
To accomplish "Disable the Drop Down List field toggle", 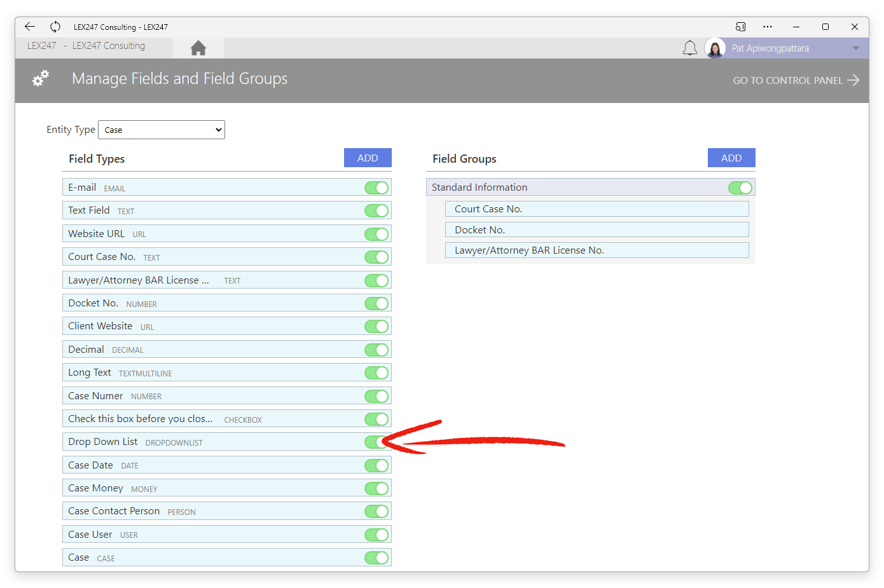I will pos(376,442).
